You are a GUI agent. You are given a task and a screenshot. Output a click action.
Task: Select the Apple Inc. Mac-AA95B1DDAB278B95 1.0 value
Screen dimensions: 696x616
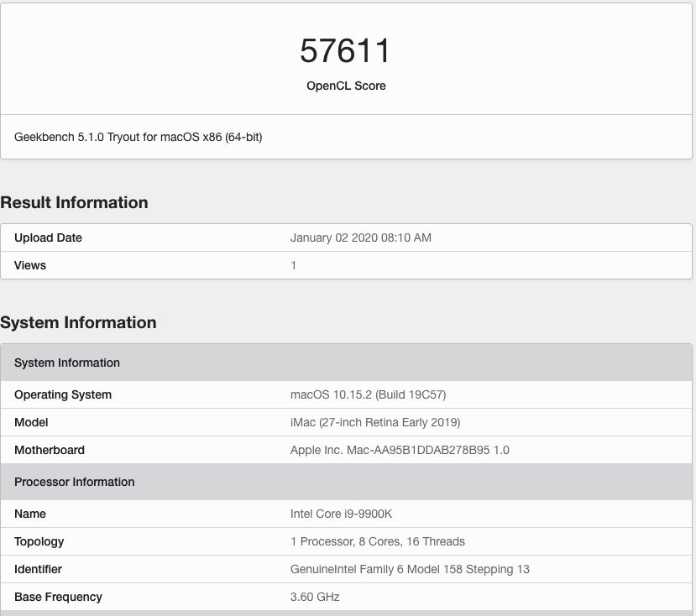(400, 450)
